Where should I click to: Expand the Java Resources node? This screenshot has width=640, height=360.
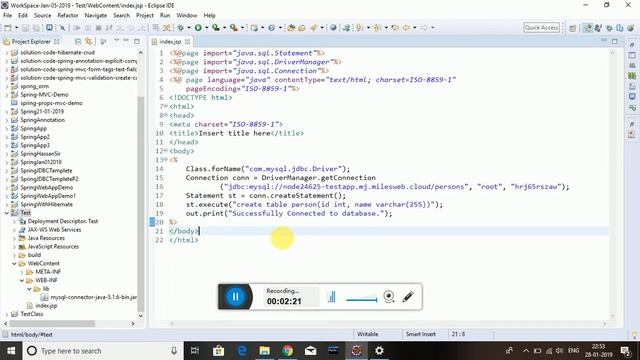coord(14,238)
